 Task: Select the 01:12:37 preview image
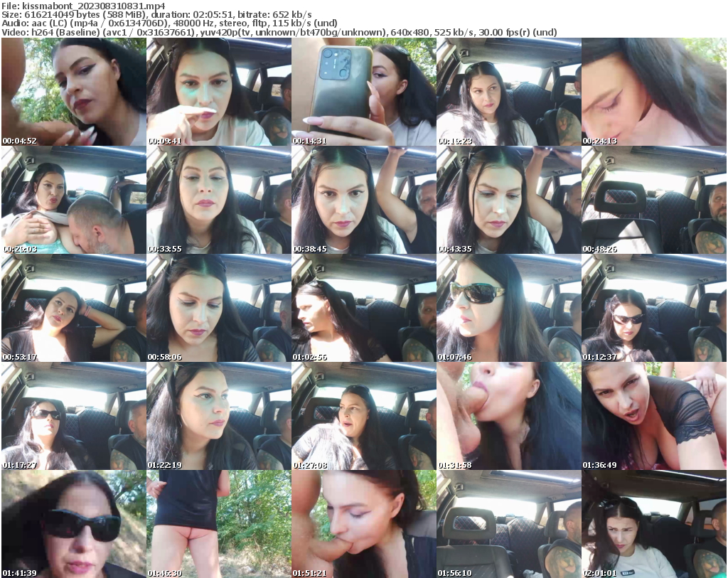pyautogui.click(x=655, y=307)
